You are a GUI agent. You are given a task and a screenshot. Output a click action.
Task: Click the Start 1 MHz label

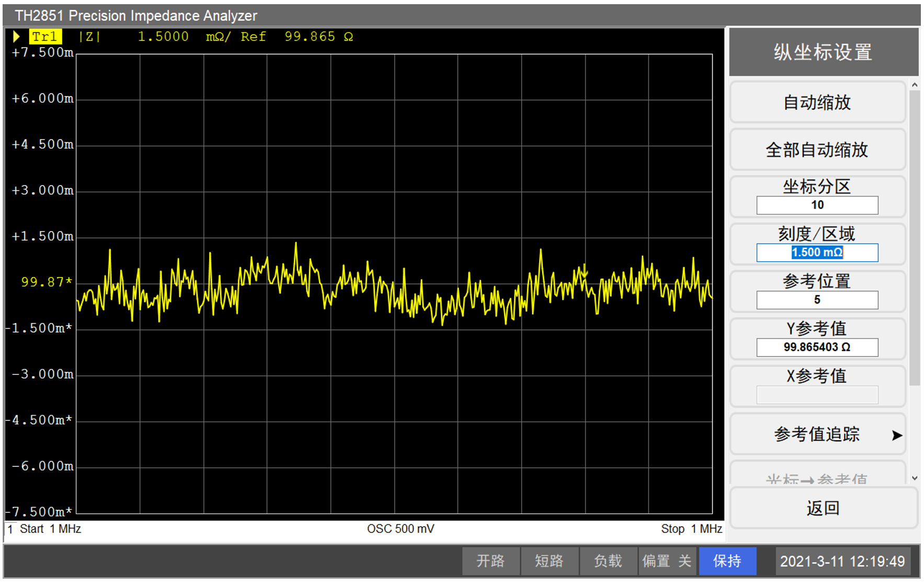coord(50,529)
